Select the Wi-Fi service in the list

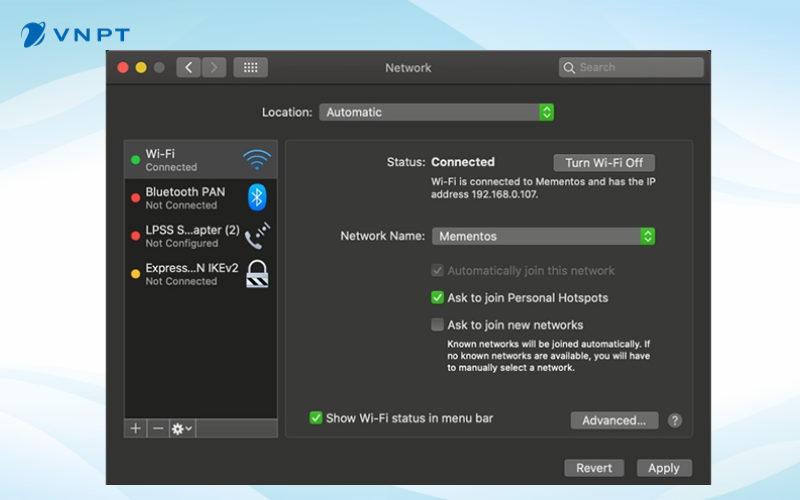point(201,160)
